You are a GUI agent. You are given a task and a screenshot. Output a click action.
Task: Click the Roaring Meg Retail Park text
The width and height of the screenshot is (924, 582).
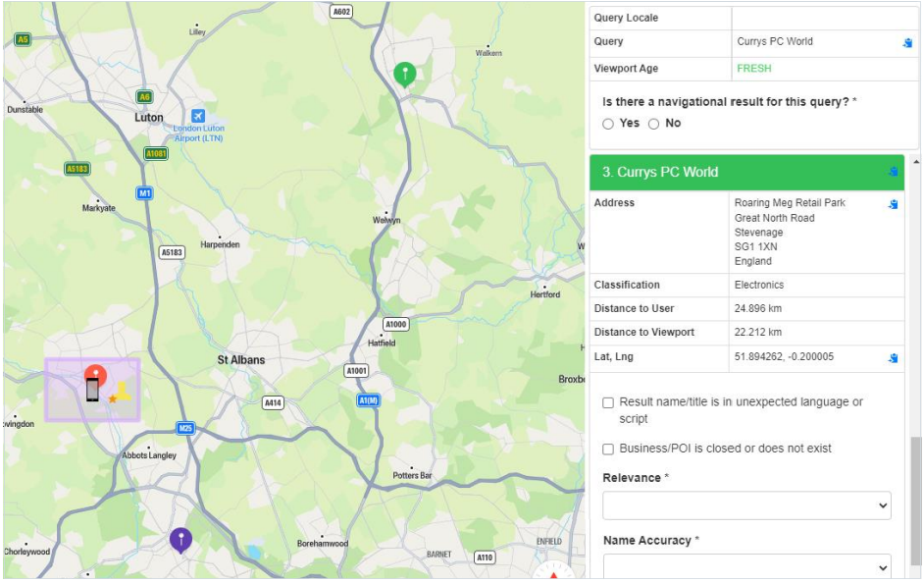[790, 203]
